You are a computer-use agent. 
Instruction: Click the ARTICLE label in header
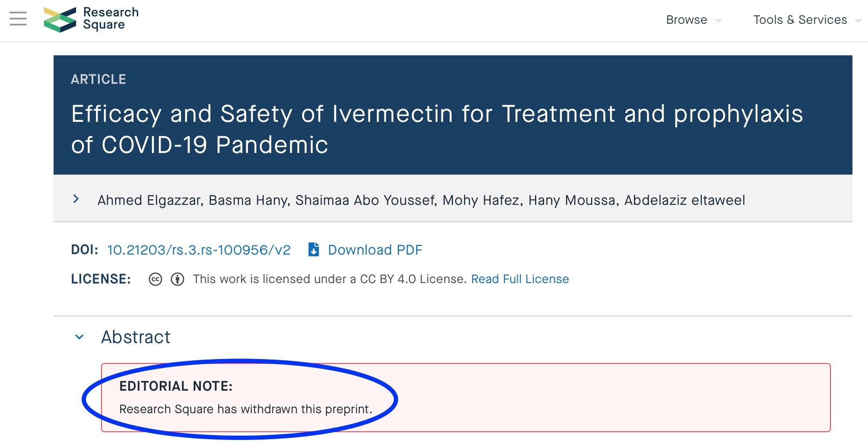98,79
